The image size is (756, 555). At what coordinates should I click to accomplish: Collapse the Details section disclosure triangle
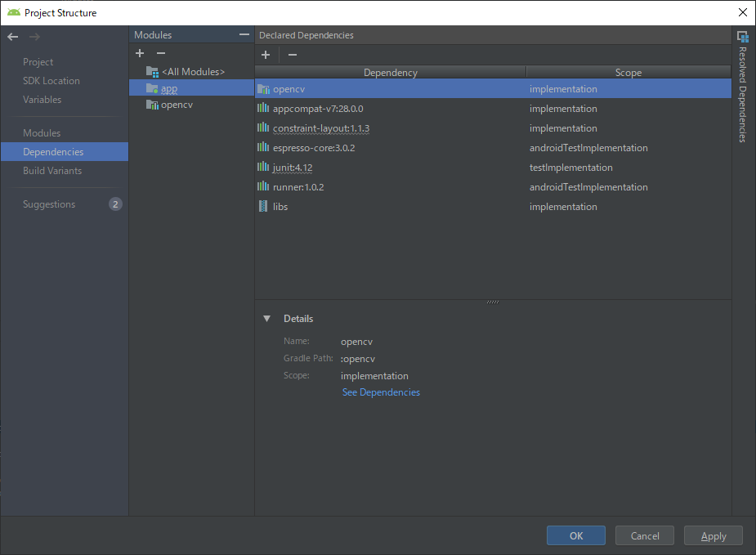click(x=266, y=318)
